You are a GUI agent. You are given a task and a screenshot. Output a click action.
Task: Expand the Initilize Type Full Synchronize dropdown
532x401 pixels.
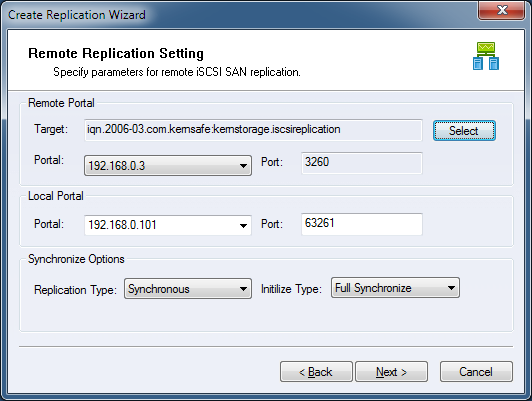point(395,288)
